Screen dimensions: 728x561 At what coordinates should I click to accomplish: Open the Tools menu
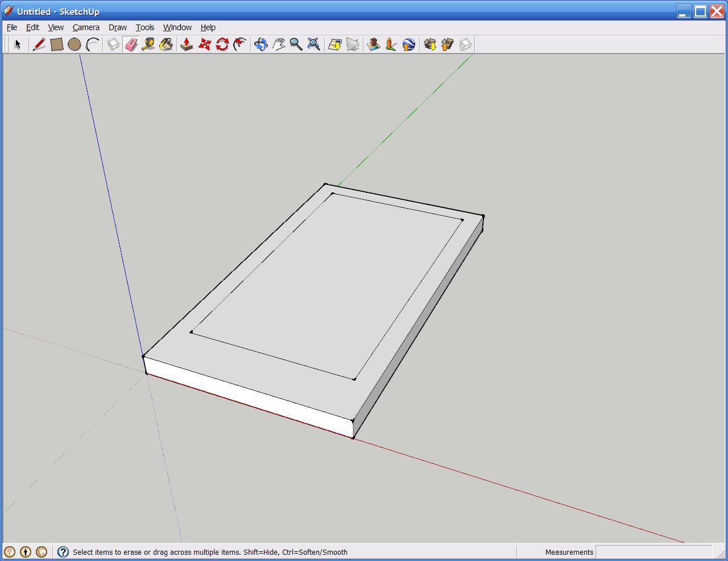pyautogui.click(x=144, y=27)
